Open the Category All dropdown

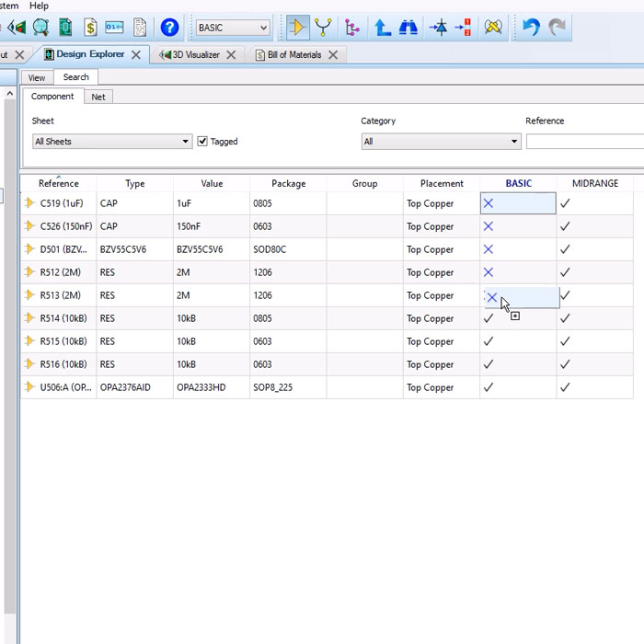click(441, 142)
